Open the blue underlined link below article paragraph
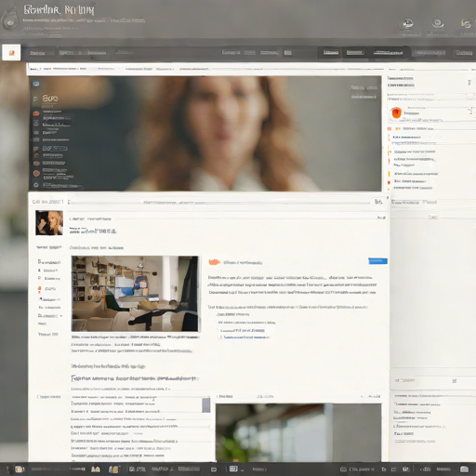Screen dimensions: 476x476 [243, 330]
